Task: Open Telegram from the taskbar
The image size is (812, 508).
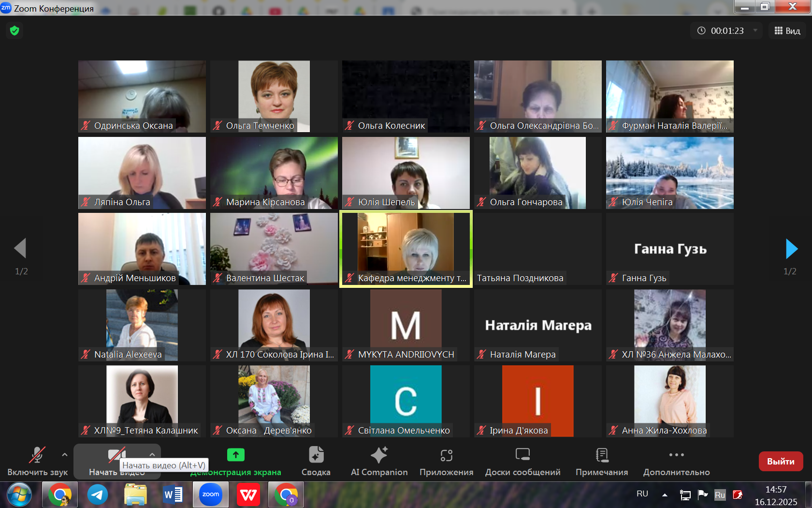Action: [98, 494]
